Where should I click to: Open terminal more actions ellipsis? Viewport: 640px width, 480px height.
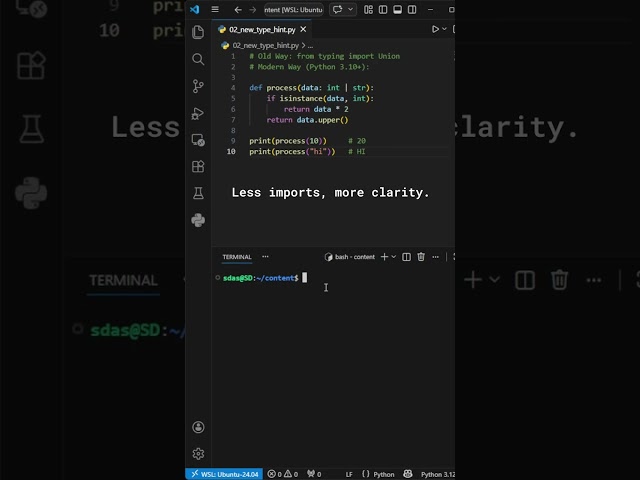coord(436,257)
